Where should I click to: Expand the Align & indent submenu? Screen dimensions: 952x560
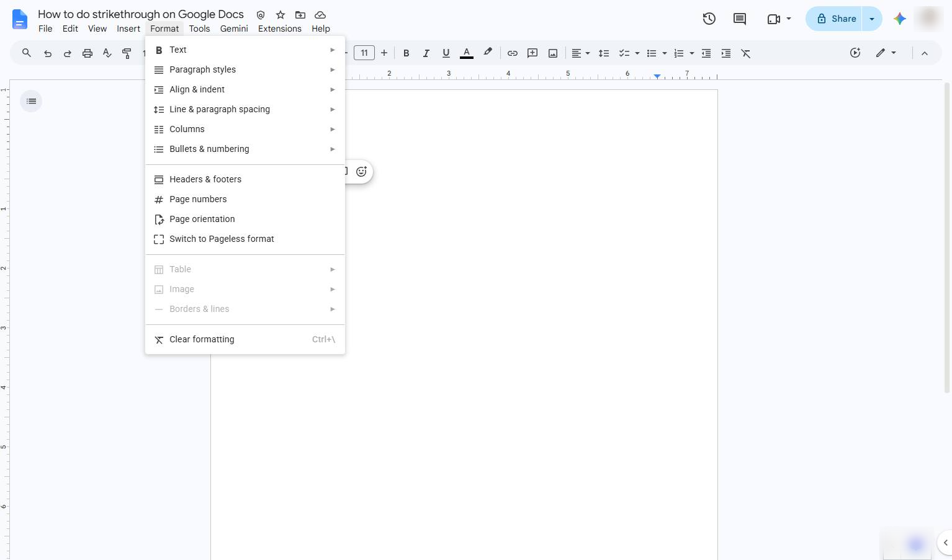pyautogui.click(x=245, y=89)
